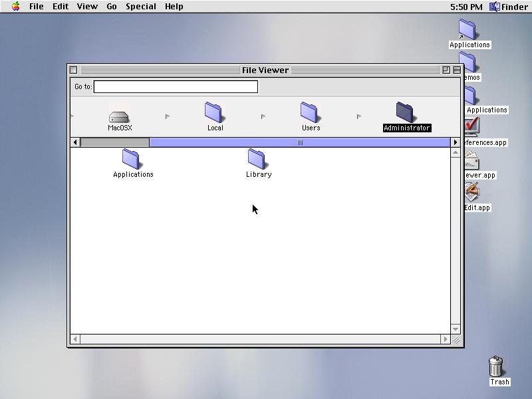
Task: Launch Preferences.app from the desktop
Action: click(x=472, y=126)
